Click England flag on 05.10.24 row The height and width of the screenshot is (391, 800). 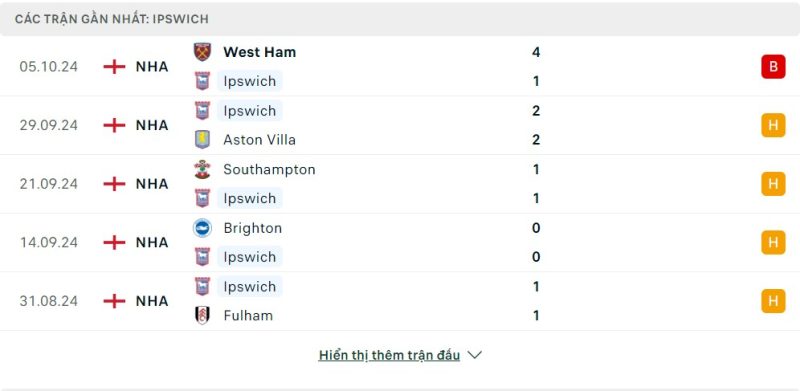click(114, 67)
